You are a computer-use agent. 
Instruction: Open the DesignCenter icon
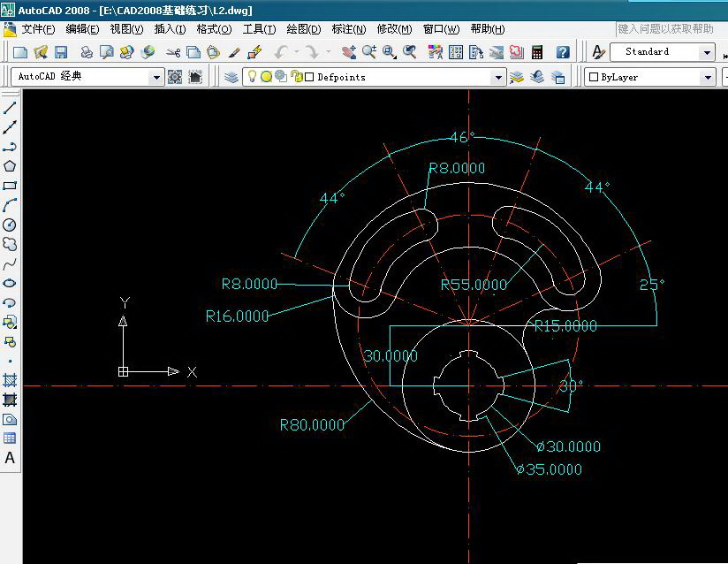(x=456, y=52)
